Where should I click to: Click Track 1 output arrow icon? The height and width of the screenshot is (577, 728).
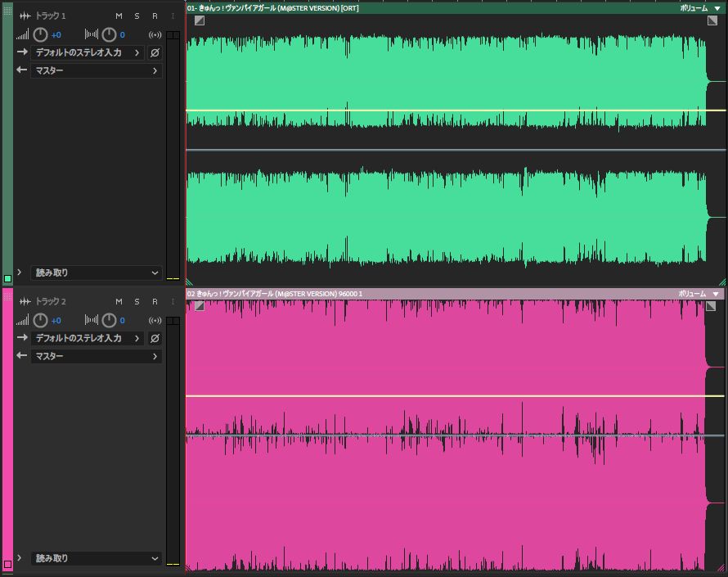[x=22, y=70]
